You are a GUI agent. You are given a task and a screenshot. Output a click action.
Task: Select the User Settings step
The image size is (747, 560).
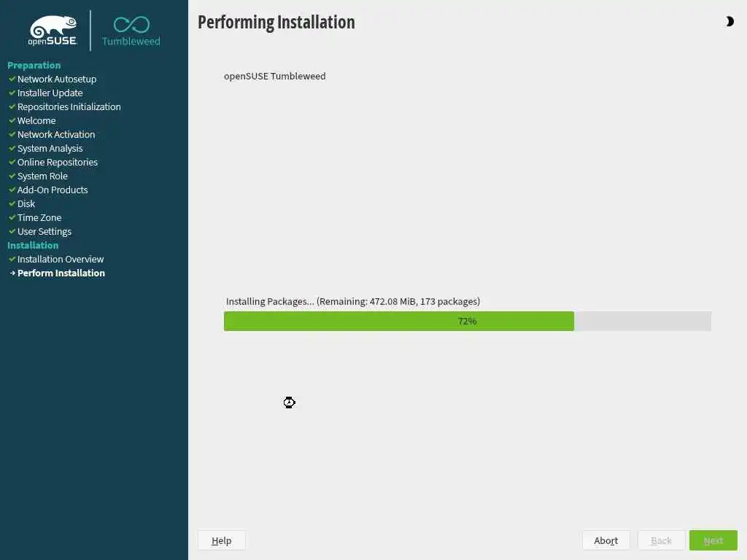coord(44,231)
